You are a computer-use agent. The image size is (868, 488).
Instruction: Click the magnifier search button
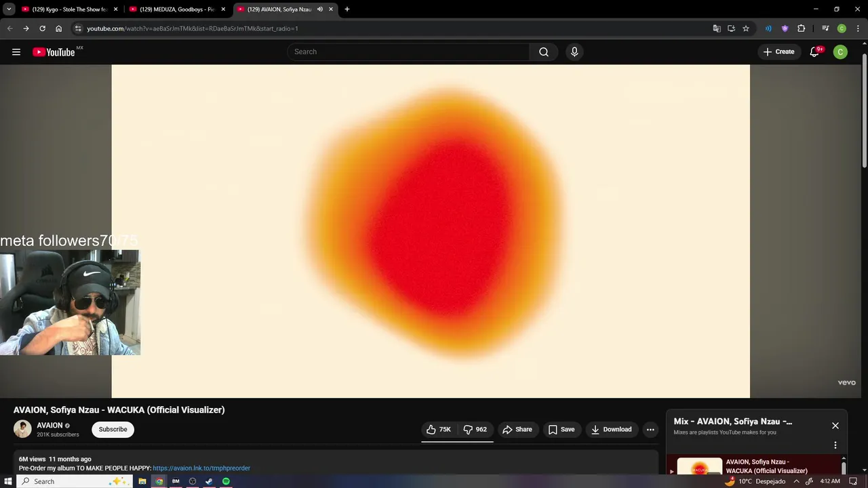point(544,52)
